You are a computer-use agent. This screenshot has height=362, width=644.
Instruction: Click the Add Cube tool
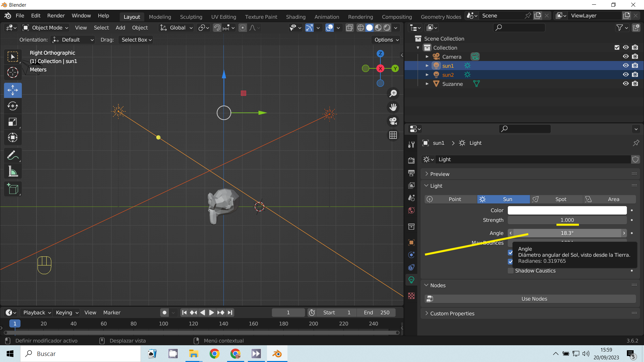[13, 189]
